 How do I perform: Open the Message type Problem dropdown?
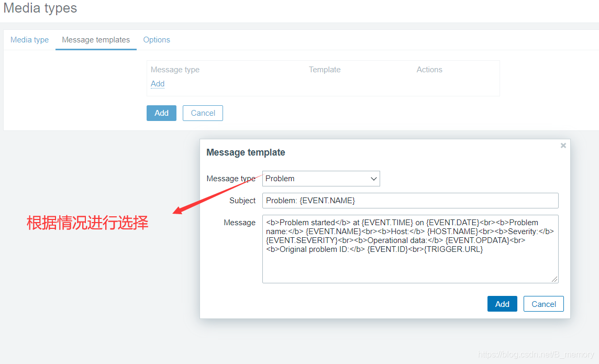click(x=321, y=179)
